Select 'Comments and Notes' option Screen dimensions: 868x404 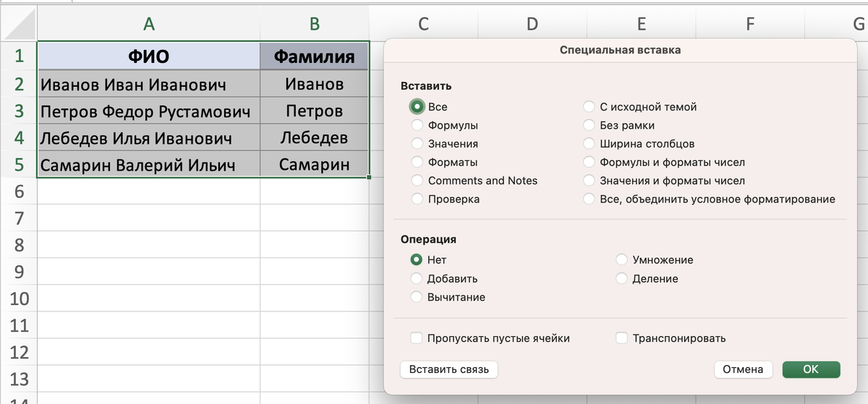pyautogui.click(x=417, y=181)
